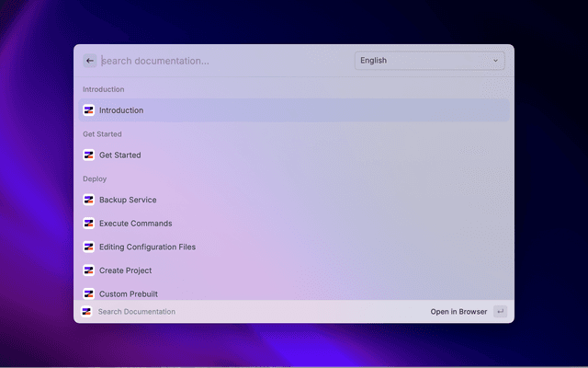The image size is (588, 368).
Task: Click the Editing Configuration Files icon
Action: tap(89, 247)
